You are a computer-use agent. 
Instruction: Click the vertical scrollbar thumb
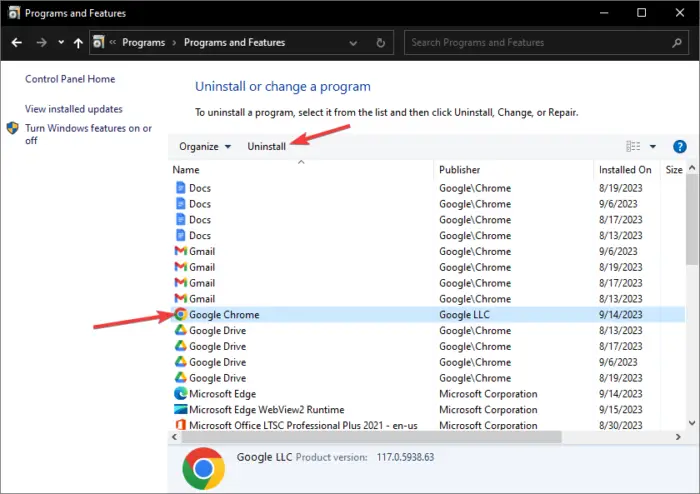(x=692, y=220)
